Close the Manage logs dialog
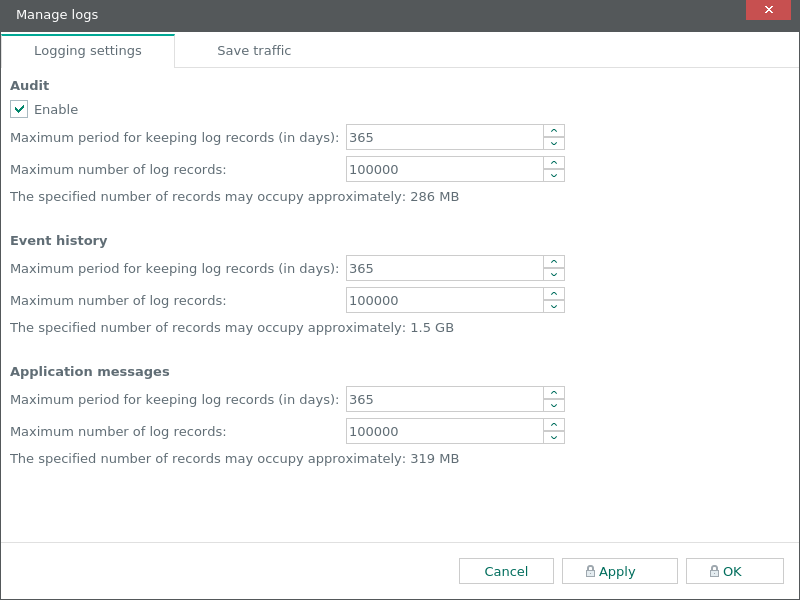This screenshot has width=800, height=600. point(768,10)
